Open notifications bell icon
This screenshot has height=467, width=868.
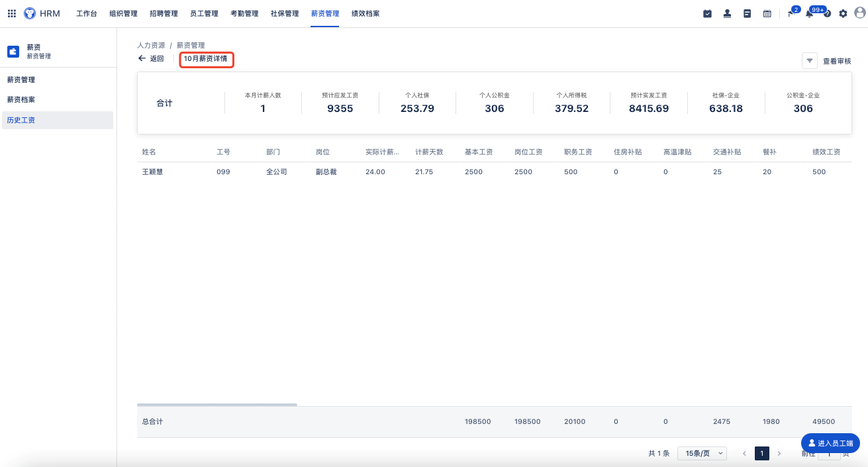810,13
